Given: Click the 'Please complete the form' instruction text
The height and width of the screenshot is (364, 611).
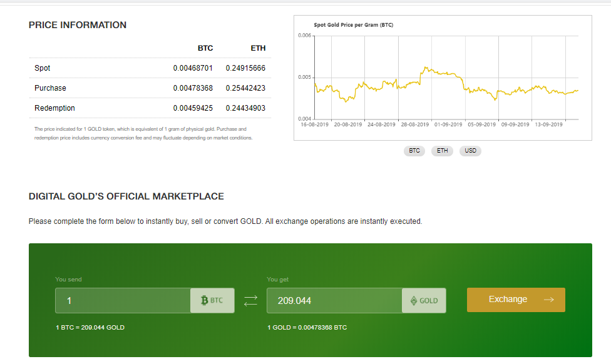Looking at the screenshot, I should click(225, 221).
